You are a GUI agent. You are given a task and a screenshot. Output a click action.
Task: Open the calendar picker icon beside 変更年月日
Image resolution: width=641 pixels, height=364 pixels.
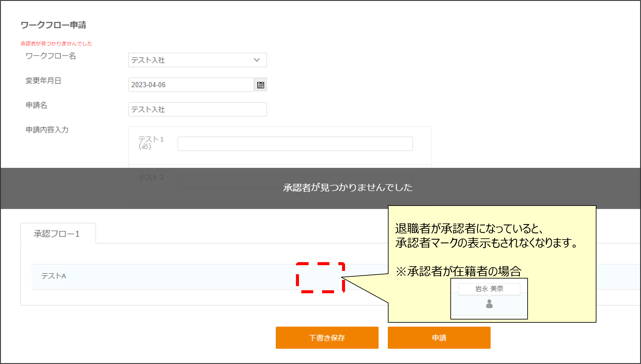click(260, 85)
